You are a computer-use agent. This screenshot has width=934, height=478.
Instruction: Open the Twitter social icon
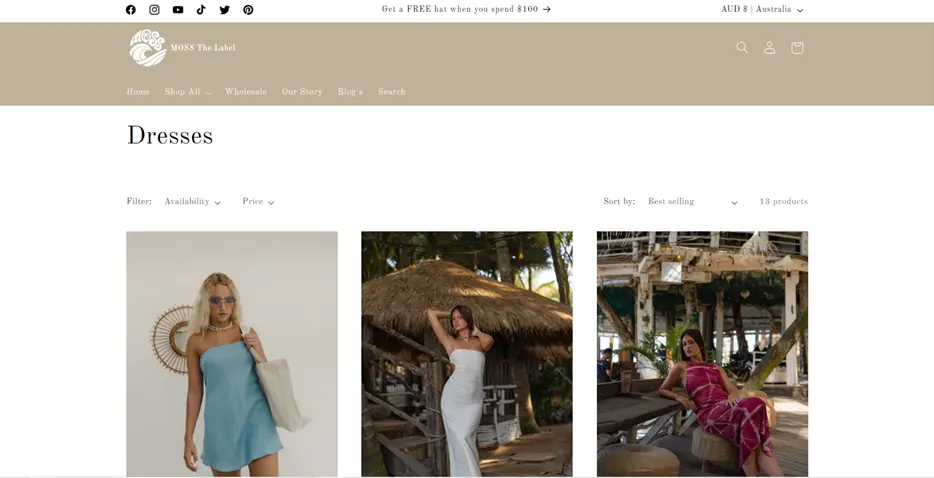pos(225,10)
